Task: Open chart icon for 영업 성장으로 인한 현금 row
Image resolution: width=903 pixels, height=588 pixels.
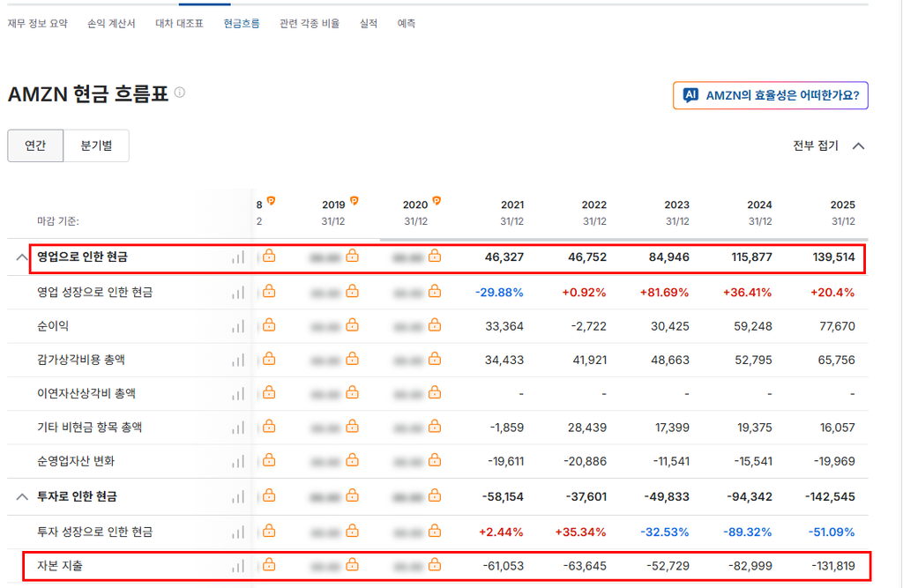Action: point(238,293)
